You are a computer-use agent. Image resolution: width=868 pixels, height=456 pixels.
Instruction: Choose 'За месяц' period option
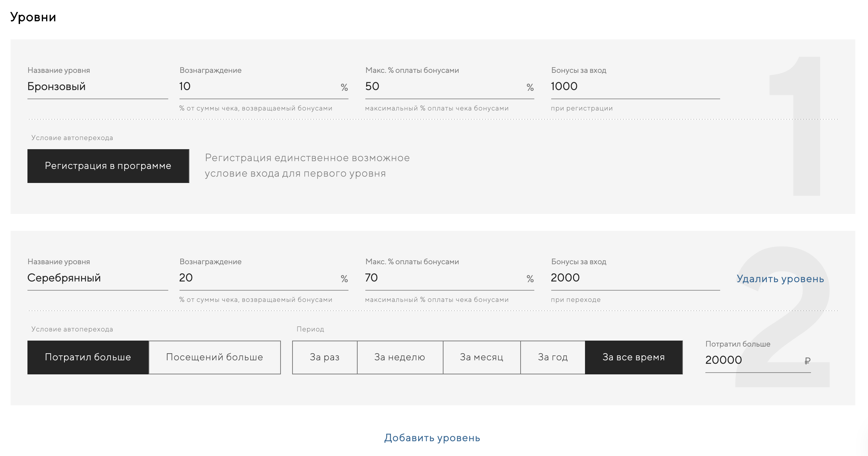pos(482,357)
